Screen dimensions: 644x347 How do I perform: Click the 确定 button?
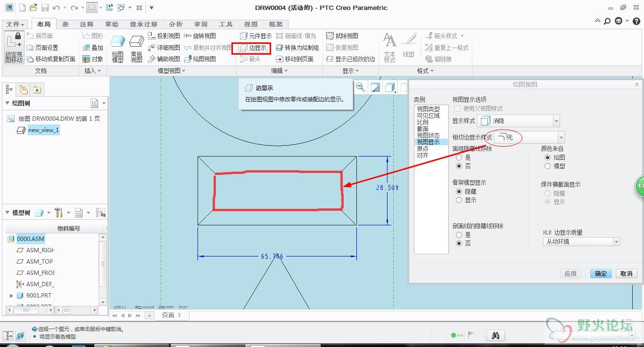[x=601, y=273]
